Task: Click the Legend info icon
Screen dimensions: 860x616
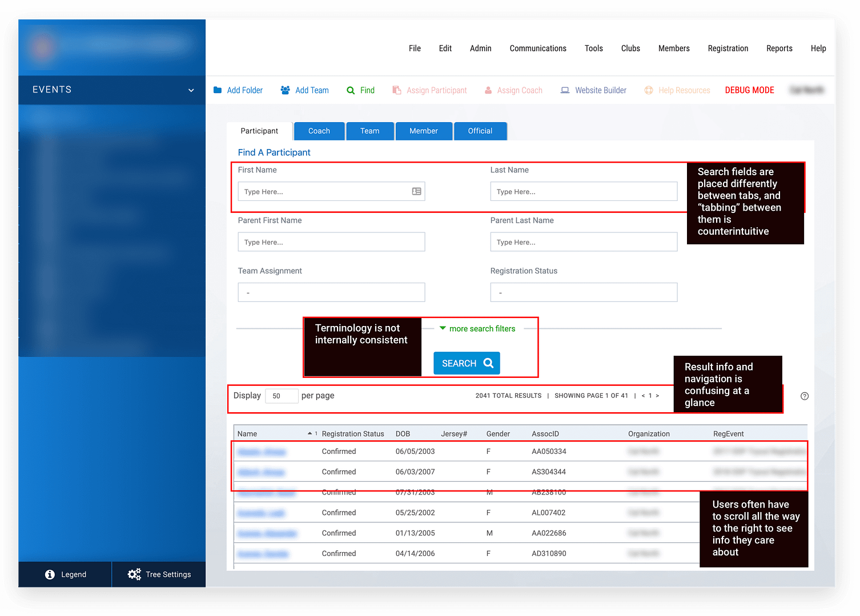Action: click(50, 574)
